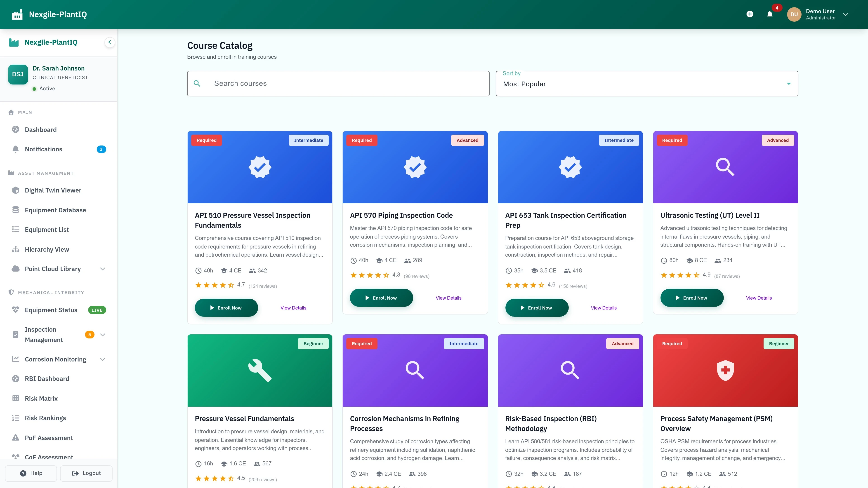
Task: Click the DU user avatar
Action: (x=794, y=14)
